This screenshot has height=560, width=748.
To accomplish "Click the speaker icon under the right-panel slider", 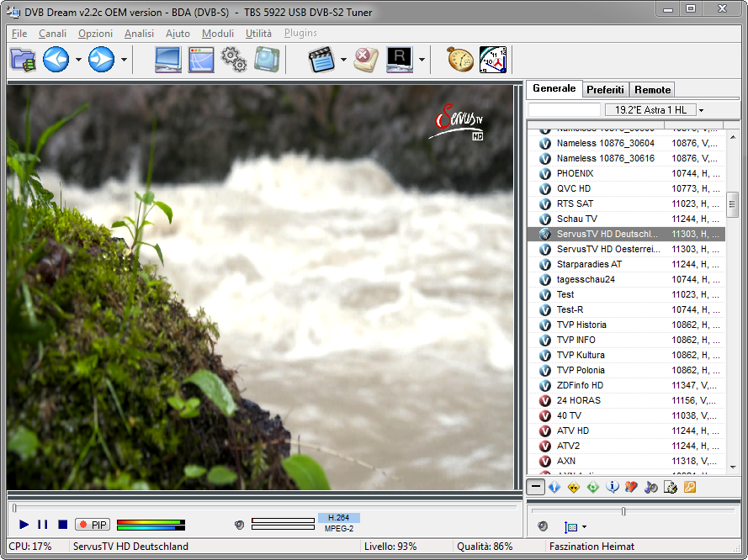I will pyautogui.click(x=543, y=526).
